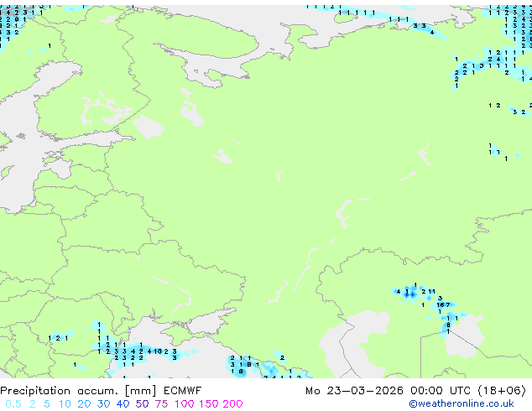The image size is (532, 411).
Task: Click the ©weatheronline.co.uk credit text
Action: coord(462,403)
